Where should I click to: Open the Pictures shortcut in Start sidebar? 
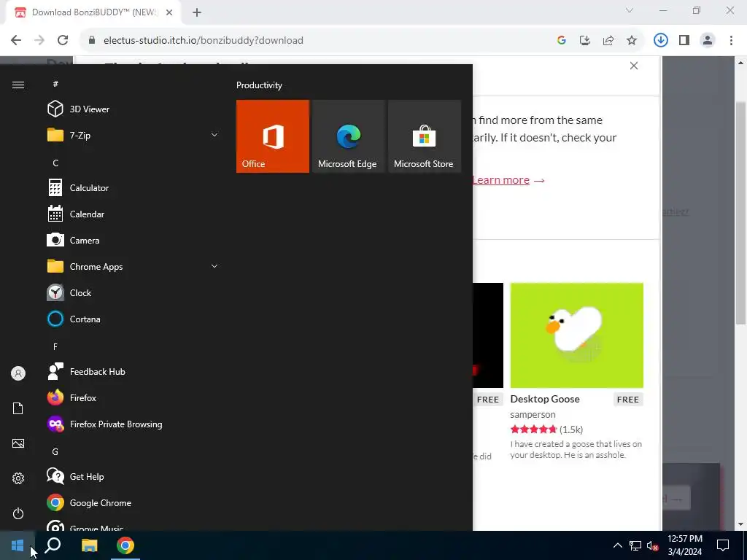(18, 443)
